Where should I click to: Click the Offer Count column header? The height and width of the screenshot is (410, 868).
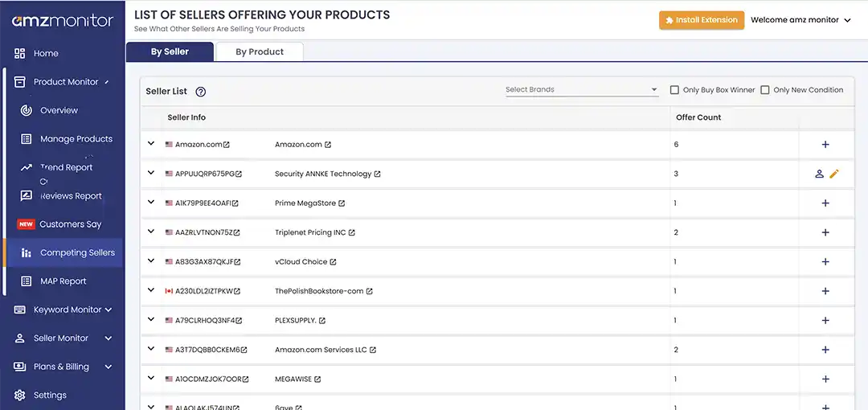click(x=698, y=117)
